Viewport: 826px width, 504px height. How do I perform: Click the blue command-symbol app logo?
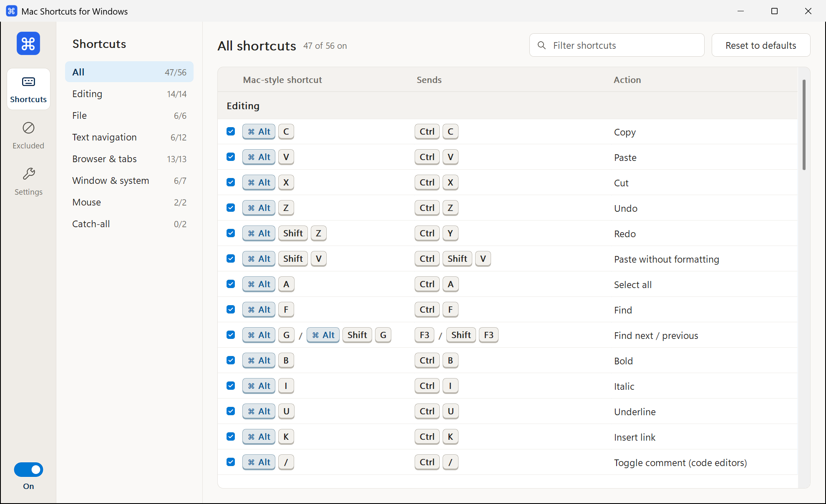(28, 43)
